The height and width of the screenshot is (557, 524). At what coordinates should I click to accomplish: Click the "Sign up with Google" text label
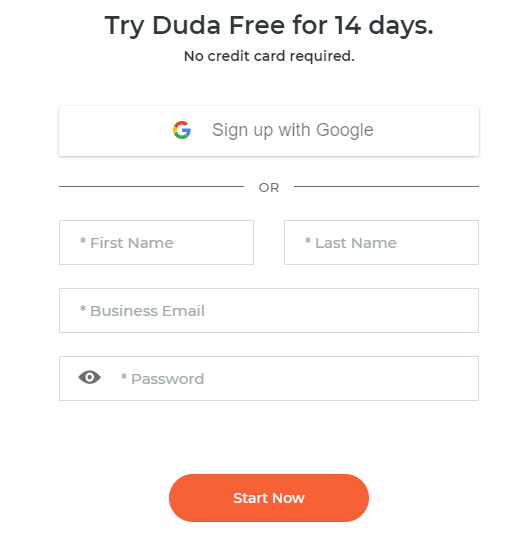[293, 130]
